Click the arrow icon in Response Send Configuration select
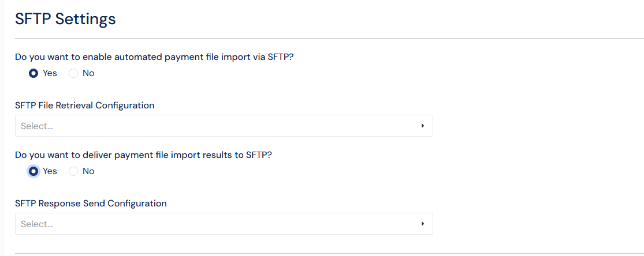Image resolution: width=644 pixels, height=256 pixels. (423, 224)
